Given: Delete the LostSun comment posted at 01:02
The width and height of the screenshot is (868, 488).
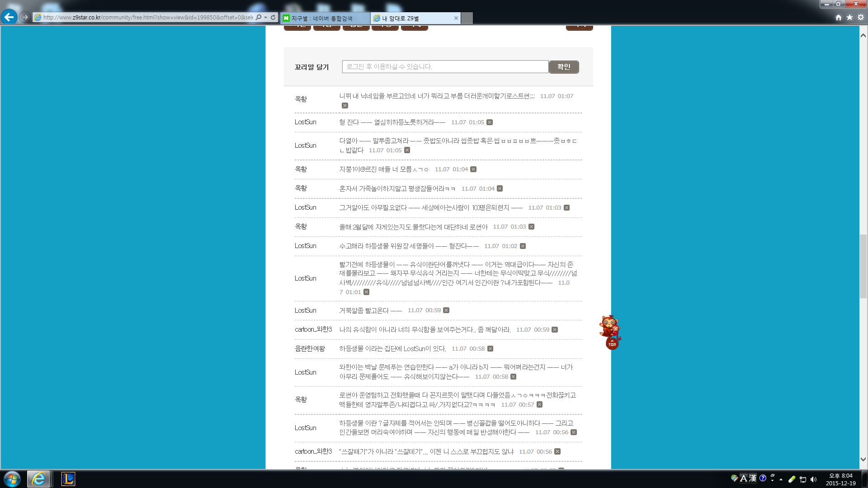Looking at the screenshot, I should click(x=523, y=246).
